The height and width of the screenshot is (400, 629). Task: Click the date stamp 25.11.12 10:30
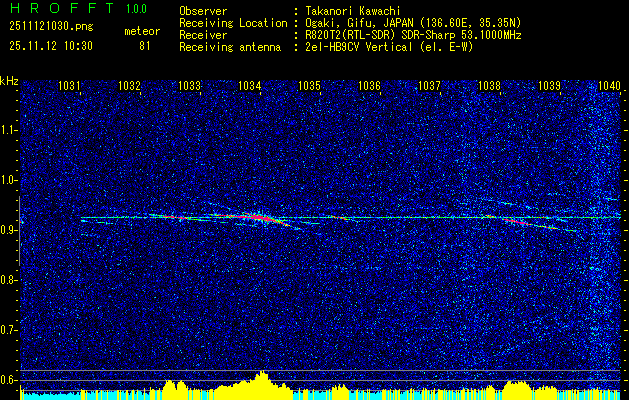[51, 46]
